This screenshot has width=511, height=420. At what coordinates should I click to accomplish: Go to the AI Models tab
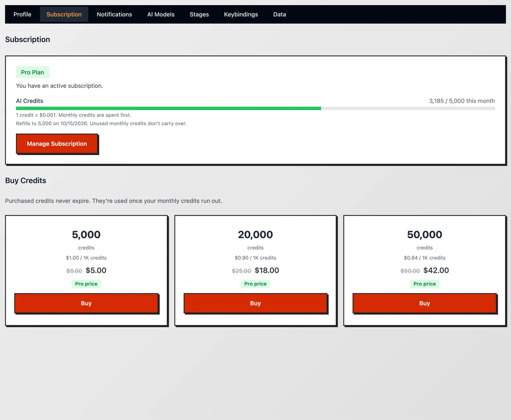click(161, 14)
